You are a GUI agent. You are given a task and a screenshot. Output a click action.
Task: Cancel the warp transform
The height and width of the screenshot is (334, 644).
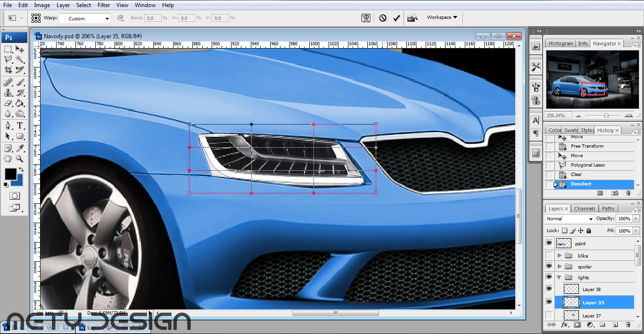[x=383, y=18]
